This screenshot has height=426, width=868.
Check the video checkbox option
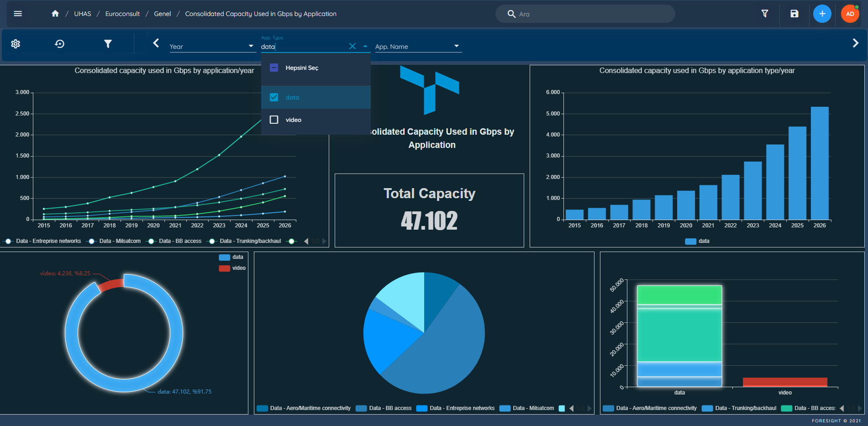pyautogui.click(x=274, y=120)
